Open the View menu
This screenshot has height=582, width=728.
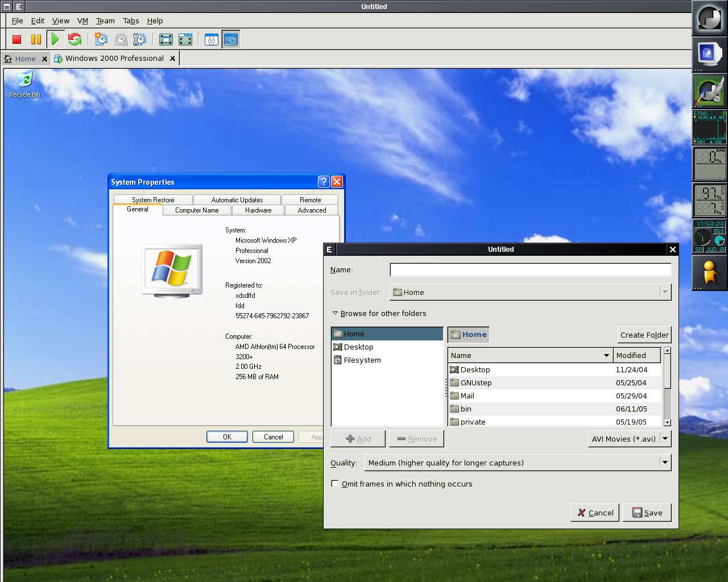tap(61, 20)
